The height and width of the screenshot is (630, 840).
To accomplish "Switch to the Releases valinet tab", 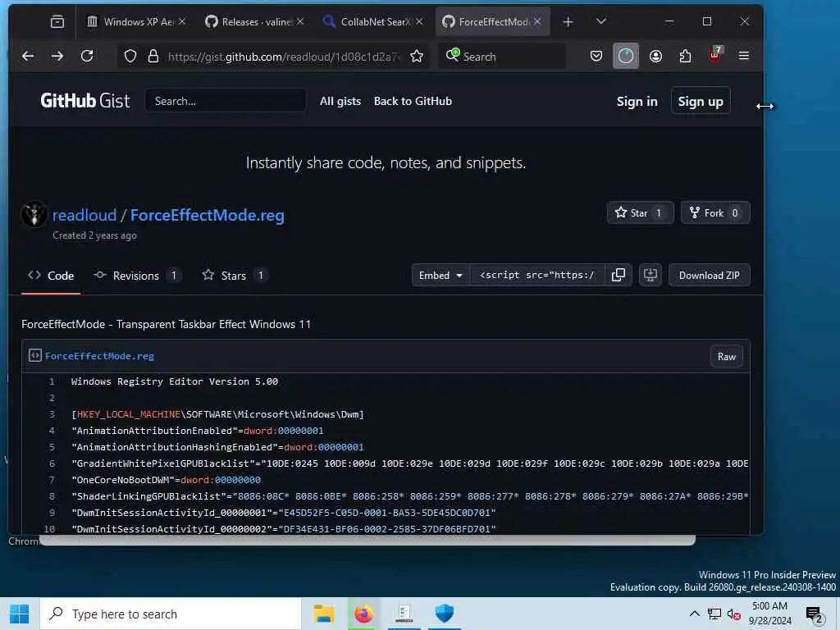I will pos(254,21).
